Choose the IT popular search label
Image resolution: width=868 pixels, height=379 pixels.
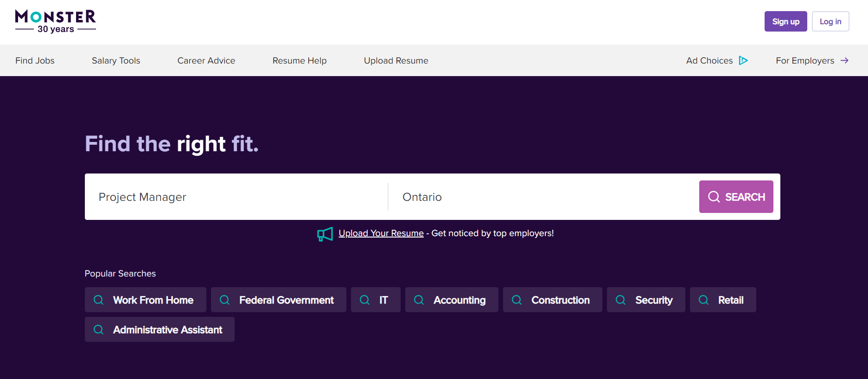383,300
